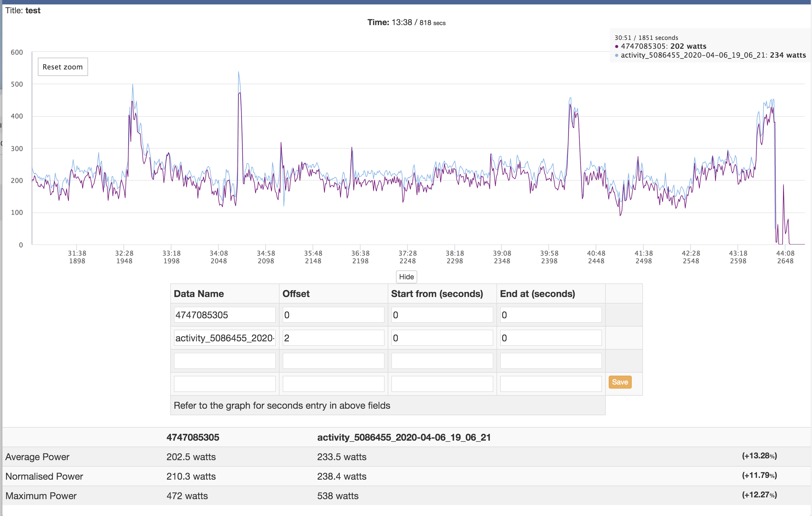Click End at field in activity_5086455 row
Viewport: 812px width, 516px height.
(x=551, y=338)
